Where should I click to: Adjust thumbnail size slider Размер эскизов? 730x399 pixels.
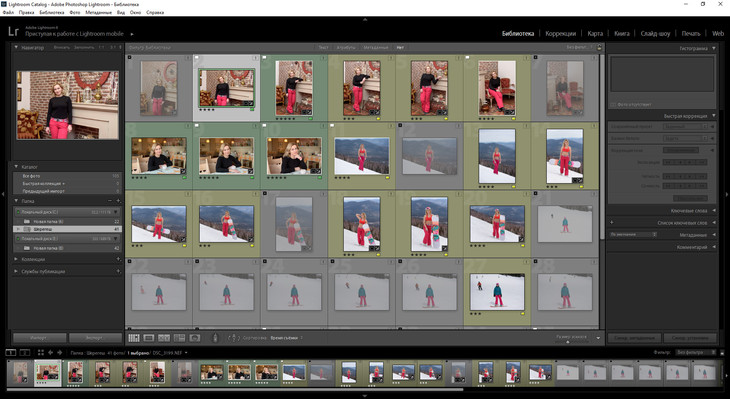(x=568, y=342)
